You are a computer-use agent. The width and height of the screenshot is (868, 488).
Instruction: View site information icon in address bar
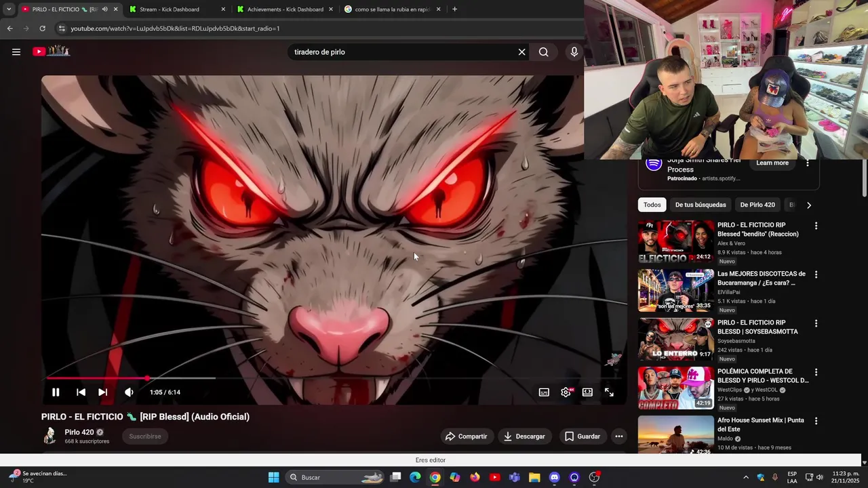(62, 28)
